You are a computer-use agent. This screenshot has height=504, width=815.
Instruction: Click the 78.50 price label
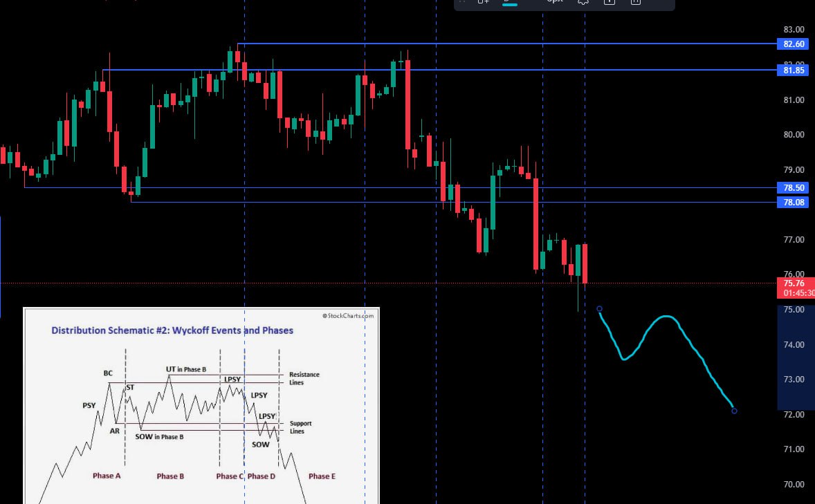pos(793,187)
